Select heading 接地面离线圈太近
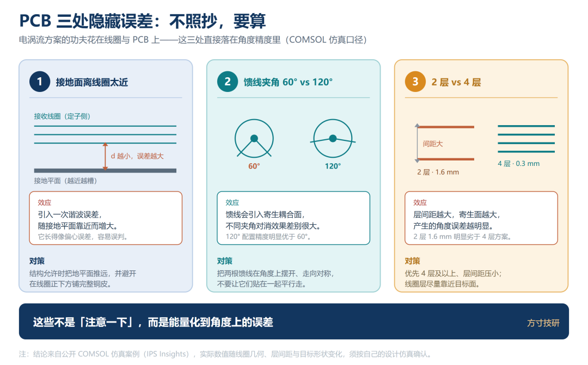This screenshot has height=365, width=588. point(92,82)
